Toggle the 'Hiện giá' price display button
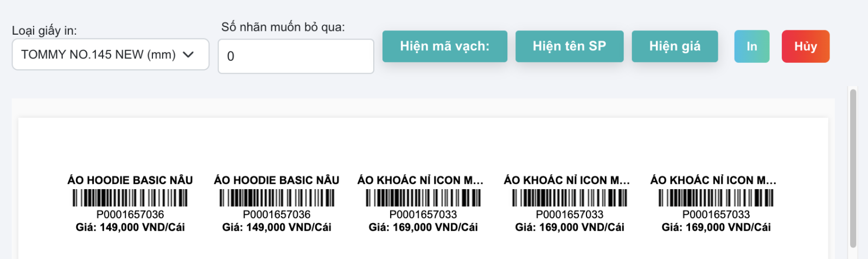Viewport: 868px width, 259px height. (675, 46)
